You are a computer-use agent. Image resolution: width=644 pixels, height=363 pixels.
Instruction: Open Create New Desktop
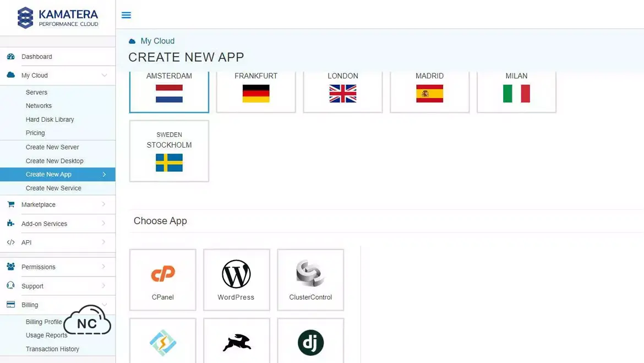tap(54, 161)
